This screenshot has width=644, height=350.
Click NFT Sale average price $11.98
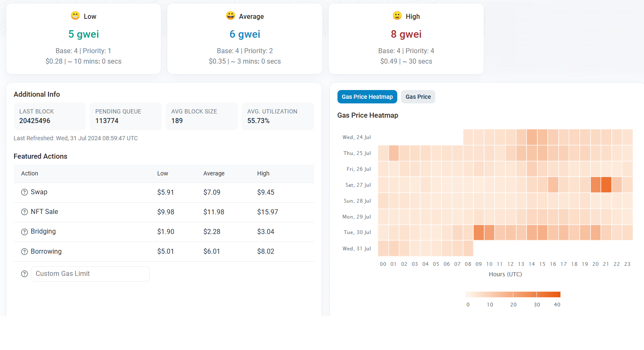point(214,212)
